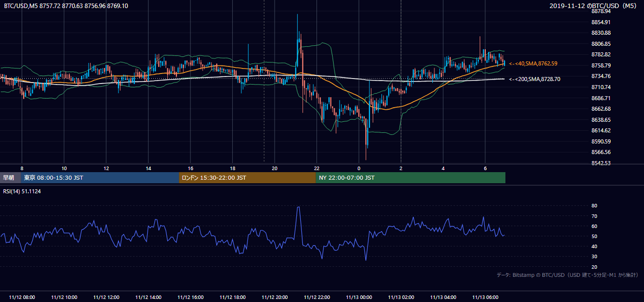Click price axis label 8662.68

tap(601, 109)
